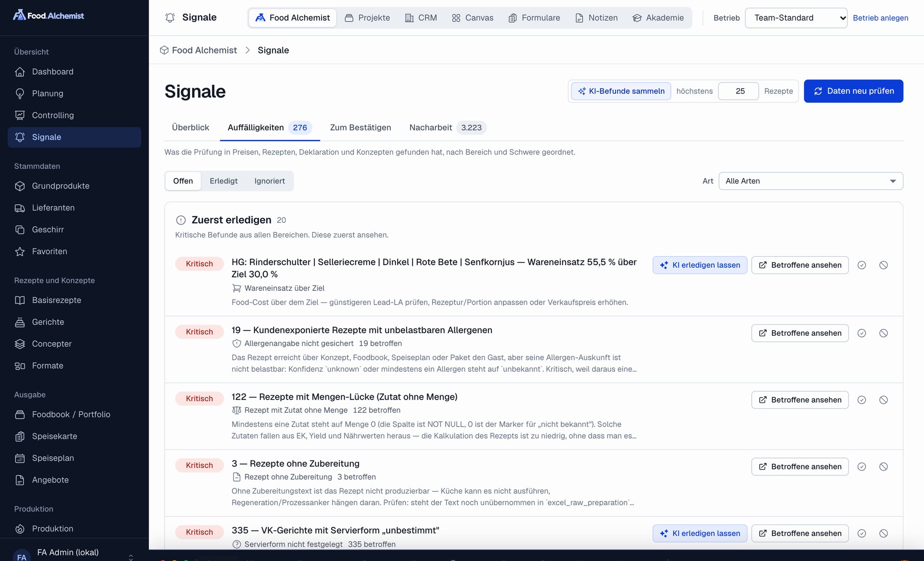Screen dimensions: 924x561
Task: Open Planung lightbulb item in sidebar
Action: [x=74, y=93]
